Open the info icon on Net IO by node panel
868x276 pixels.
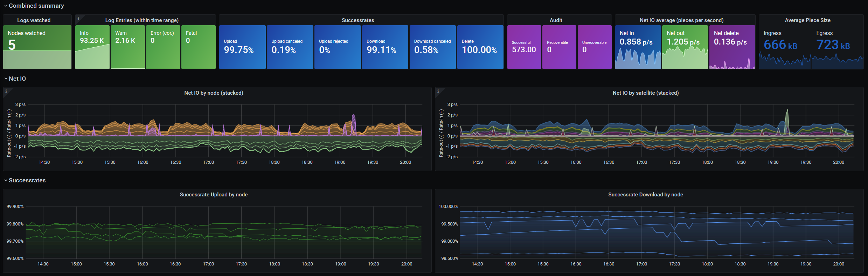point(6,91)
